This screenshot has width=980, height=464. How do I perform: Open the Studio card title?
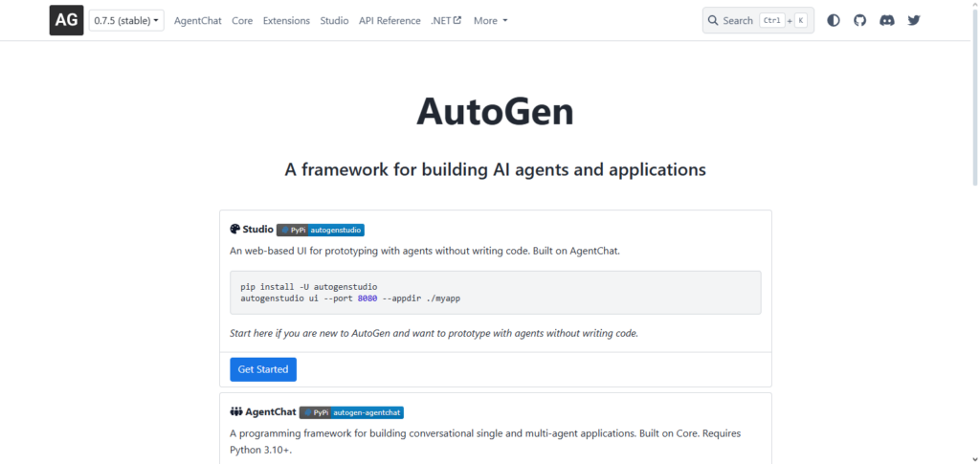(x=258, y=230)
